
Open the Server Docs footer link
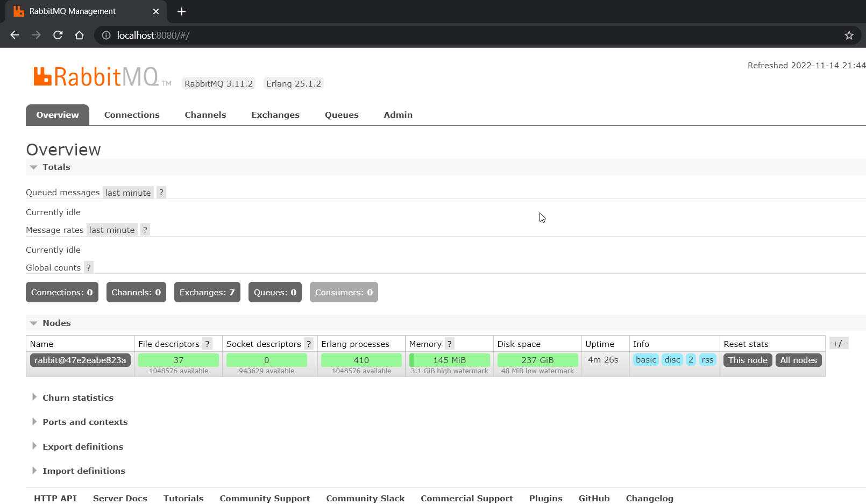[x=120, y=499]
